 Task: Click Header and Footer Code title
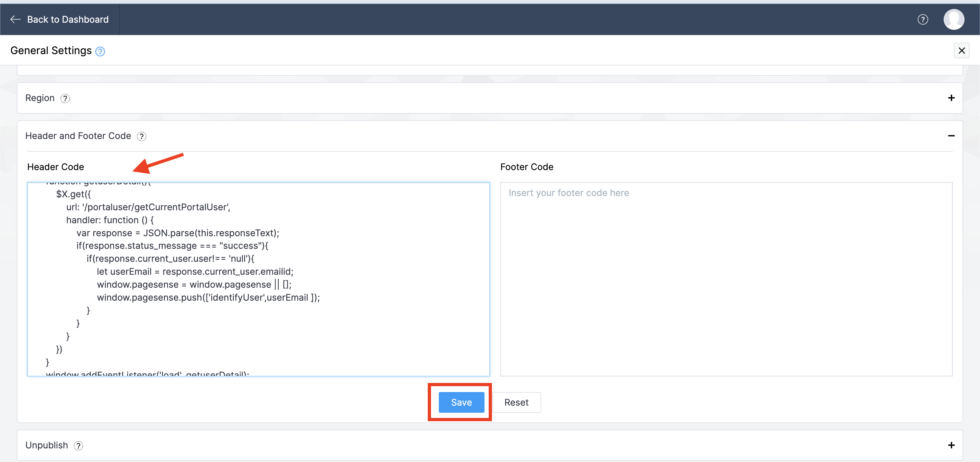(x=78, y=136)
